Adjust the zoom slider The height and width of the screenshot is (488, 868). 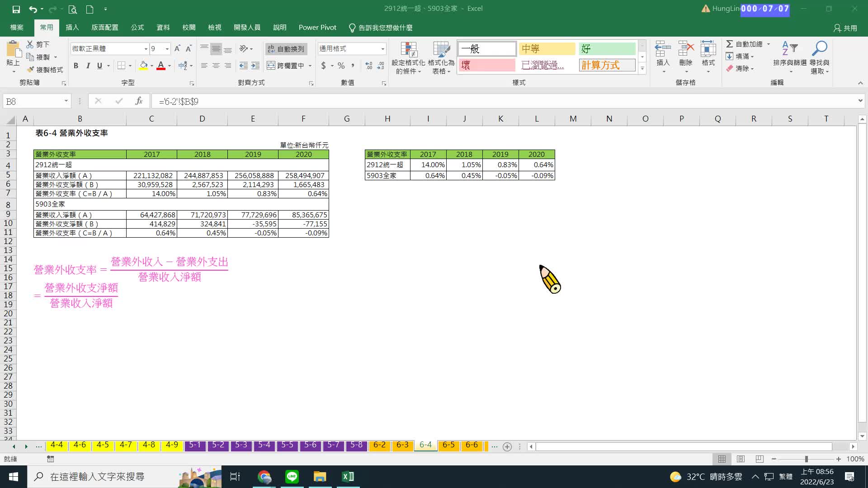pyautogui.click(x=806, y=459)
